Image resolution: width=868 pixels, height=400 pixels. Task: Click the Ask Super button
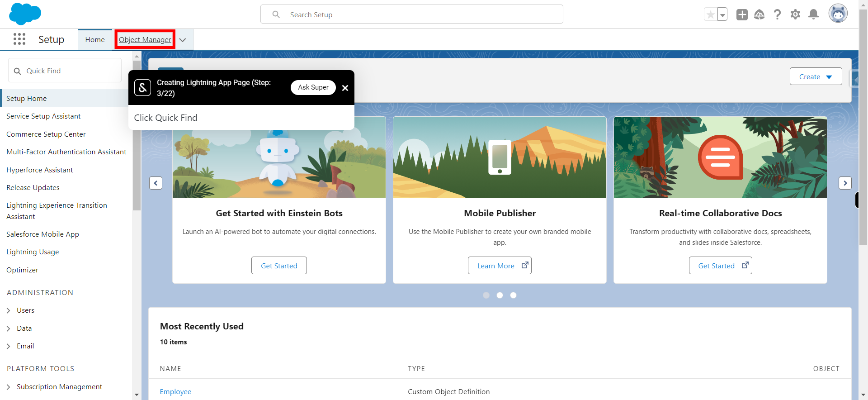click(x=313, y=87)
